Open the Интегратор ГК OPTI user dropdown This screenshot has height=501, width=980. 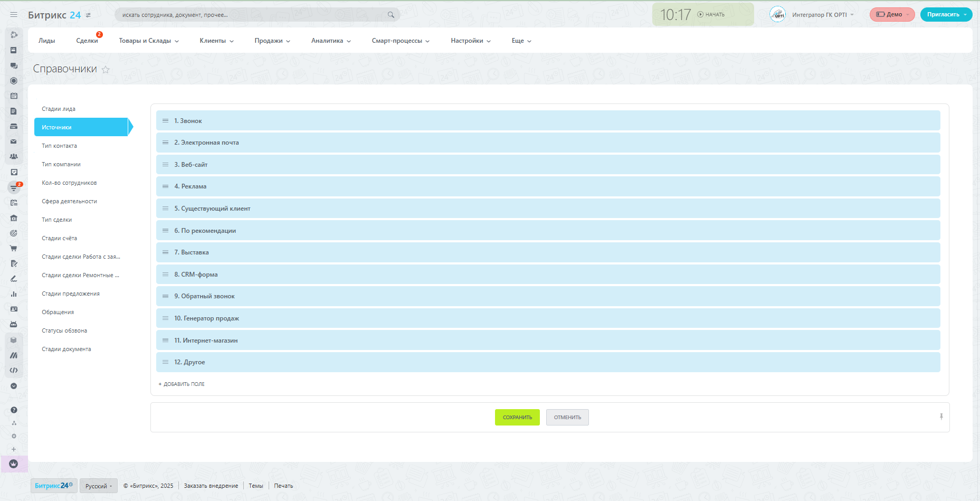point(823,15)
